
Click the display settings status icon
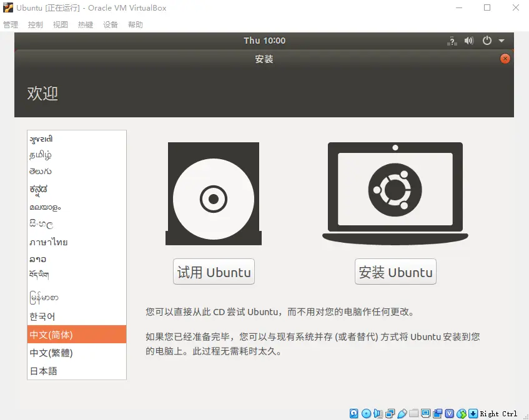426,413
